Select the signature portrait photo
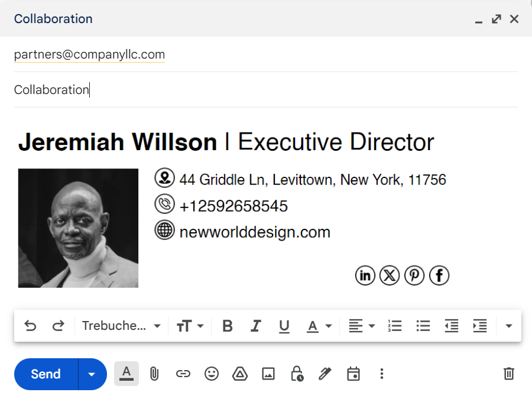Viewport: 532px width, 402px height. pos(79,228)
